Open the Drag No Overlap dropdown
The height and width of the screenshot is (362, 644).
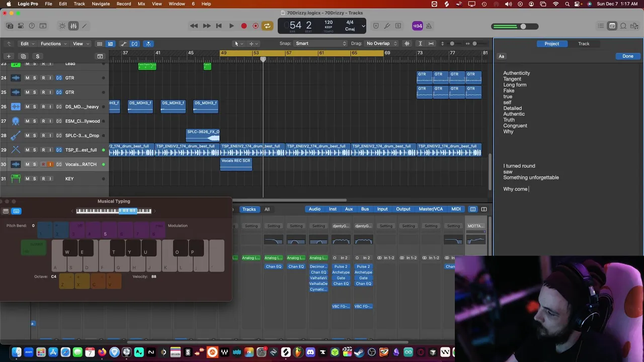pyautogui.click(x=381, y=44)
